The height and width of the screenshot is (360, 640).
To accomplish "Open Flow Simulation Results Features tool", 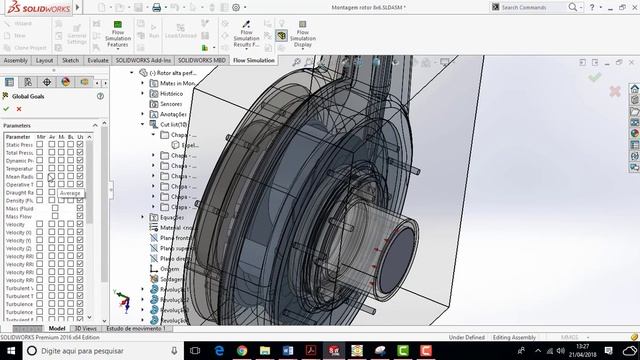I will [x=246, y=34].
